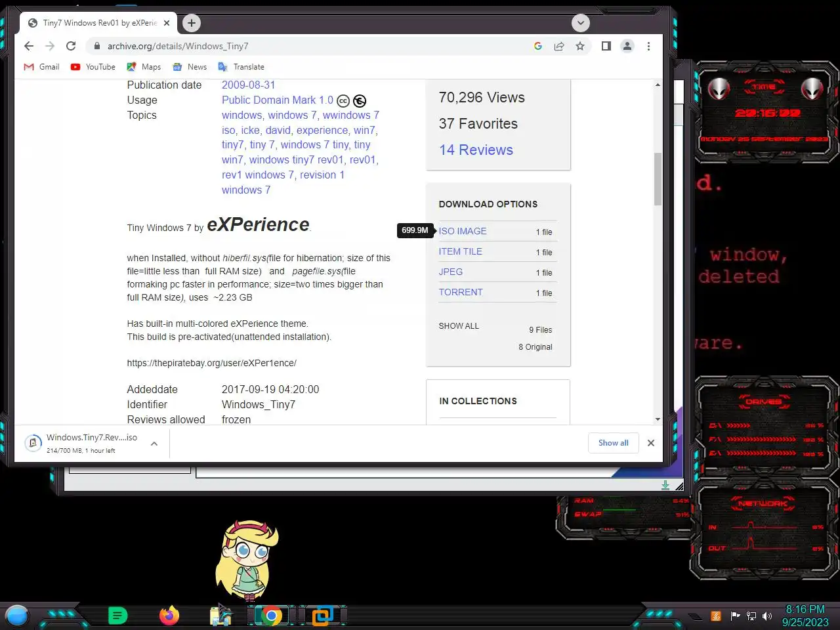
Task: Open the News bookmark
Action: point(190,67)
